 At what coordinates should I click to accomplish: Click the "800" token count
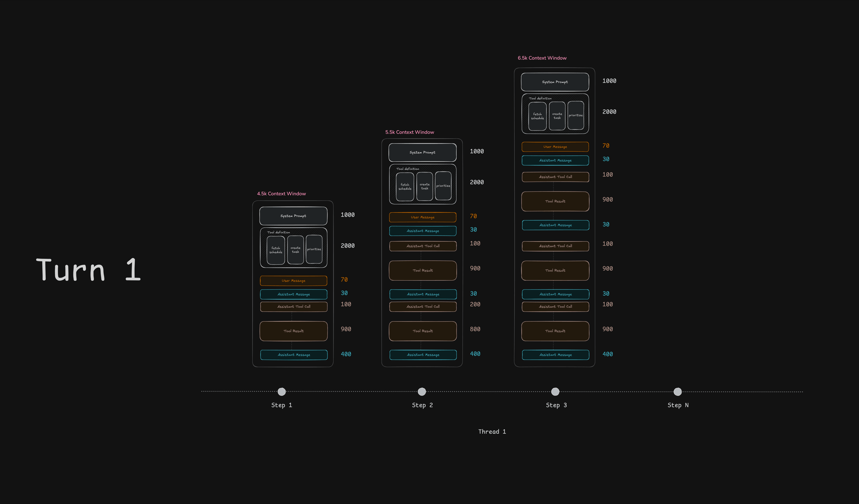(x=475, y=329)
